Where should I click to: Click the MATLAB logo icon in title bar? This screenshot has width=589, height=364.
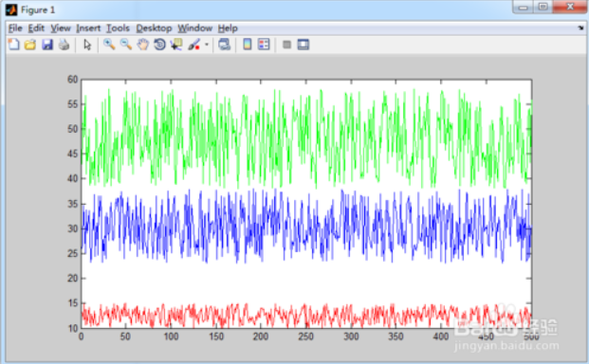coord(11,9)
